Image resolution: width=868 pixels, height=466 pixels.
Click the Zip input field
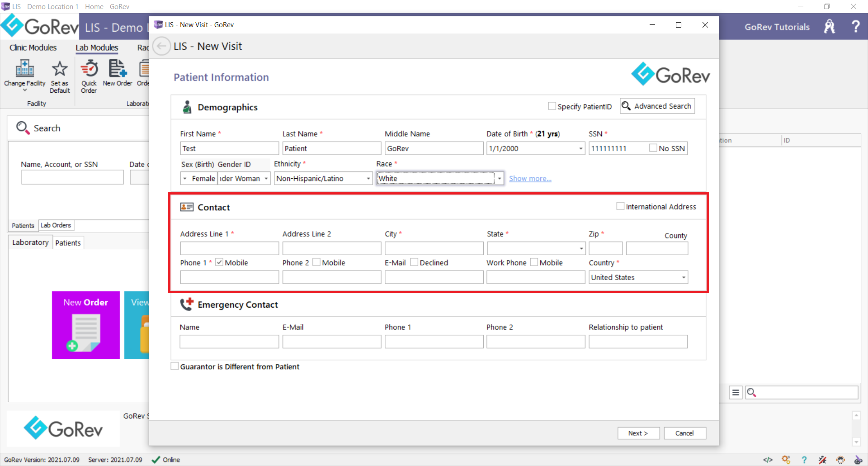(x=606, y=248)
